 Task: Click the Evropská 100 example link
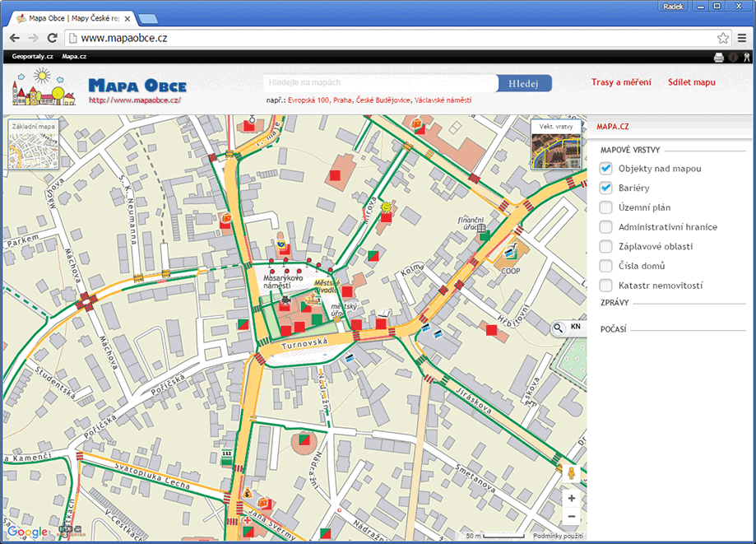click(308, 100)
